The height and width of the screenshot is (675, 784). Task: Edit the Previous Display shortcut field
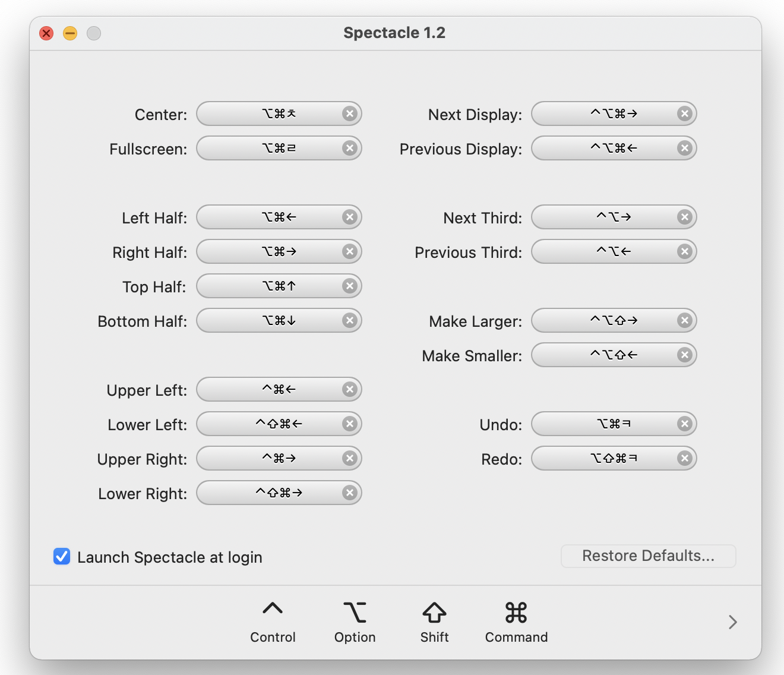click(x=614, y=148)
